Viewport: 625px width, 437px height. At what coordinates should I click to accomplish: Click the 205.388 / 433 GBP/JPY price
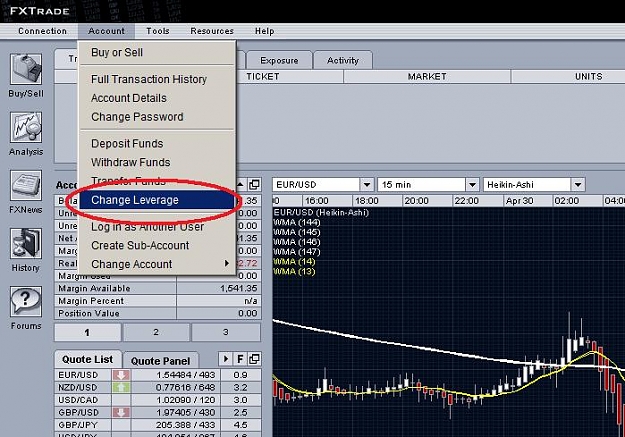click(x=185, y=425)
